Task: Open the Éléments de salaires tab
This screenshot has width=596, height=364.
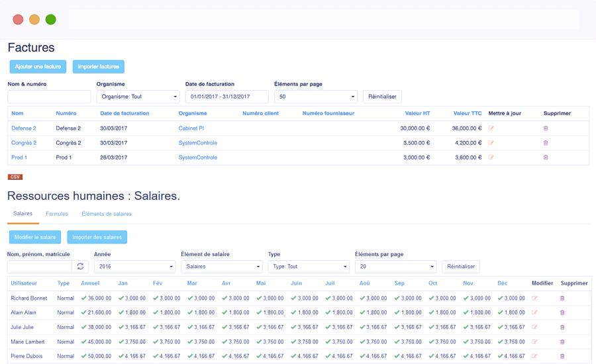Action: click(107, 214)
